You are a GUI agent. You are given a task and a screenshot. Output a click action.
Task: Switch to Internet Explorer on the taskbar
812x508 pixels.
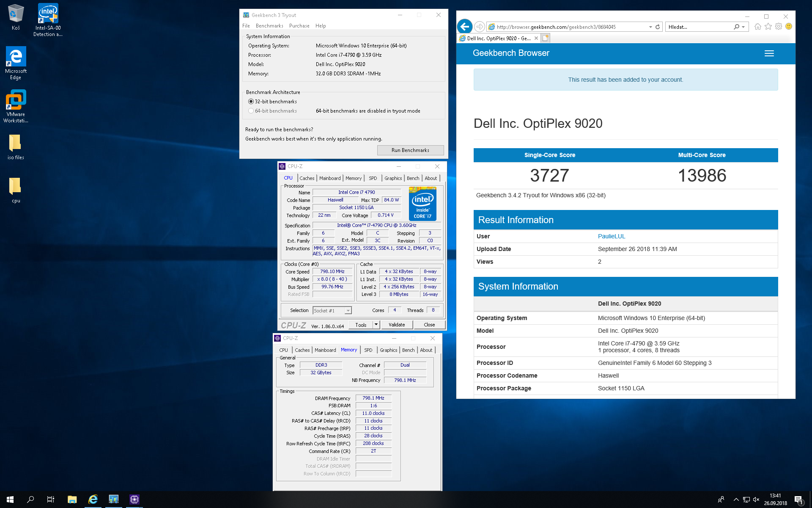coord(93,500)
